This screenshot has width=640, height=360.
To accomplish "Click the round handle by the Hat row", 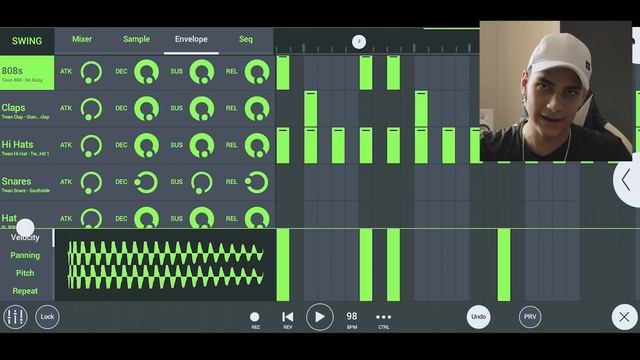I will pyautogui.click(x=25, y=227).
